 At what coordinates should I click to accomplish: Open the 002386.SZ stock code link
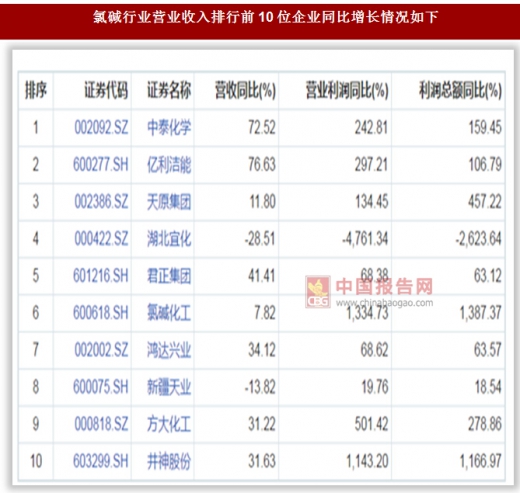[x=101, y=202]
